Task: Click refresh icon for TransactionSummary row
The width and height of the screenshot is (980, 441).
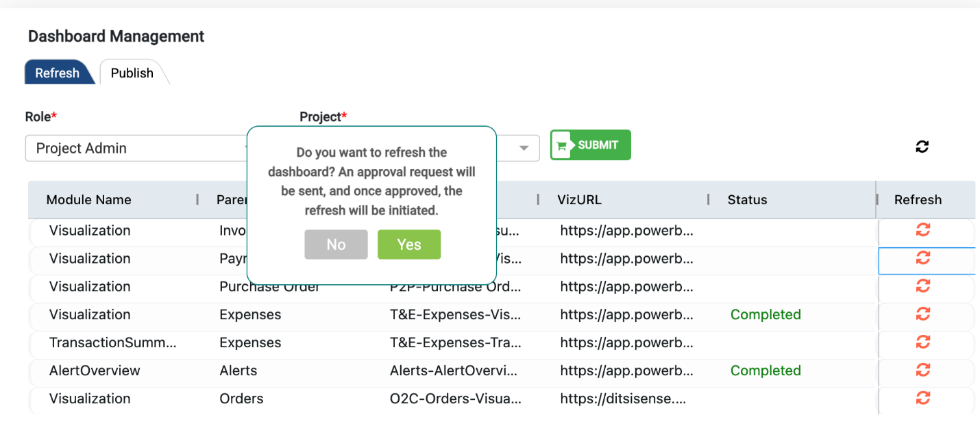Action: 923,342
